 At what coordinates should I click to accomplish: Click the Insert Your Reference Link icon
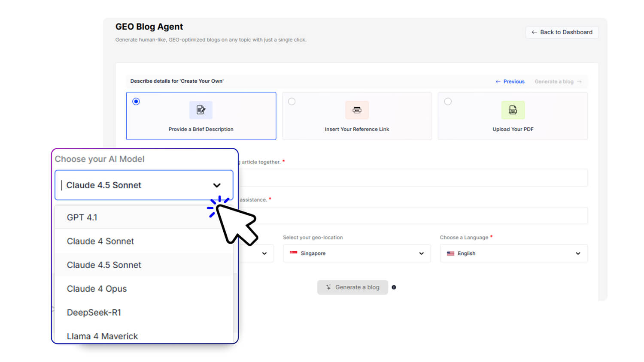[357, 110]
